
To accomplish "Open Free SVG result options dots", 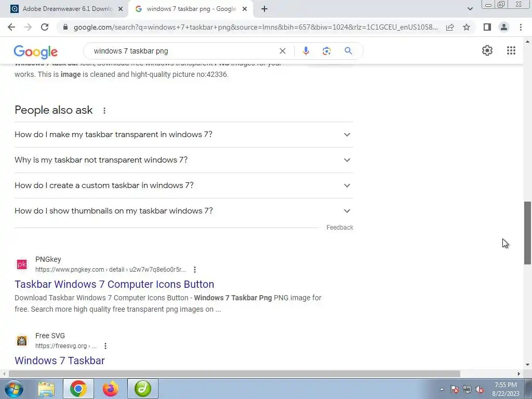I will coord(105,346).
